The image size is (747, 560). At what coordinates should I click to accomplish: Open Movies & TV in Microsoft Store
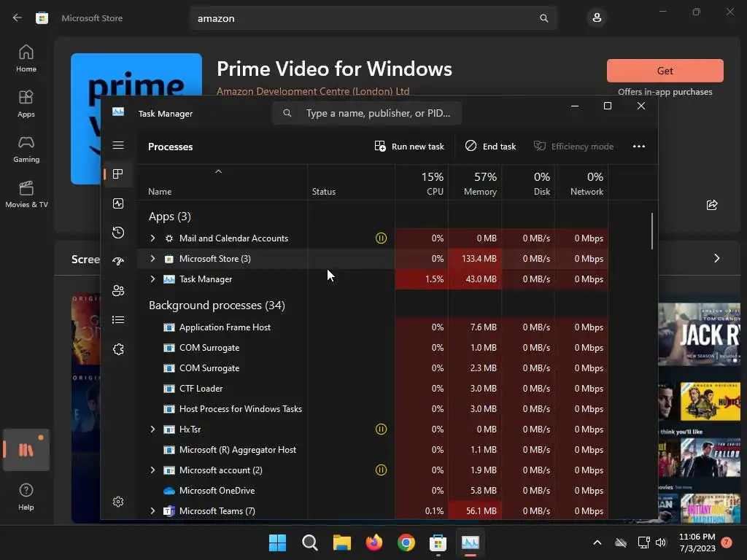[26, 194]
